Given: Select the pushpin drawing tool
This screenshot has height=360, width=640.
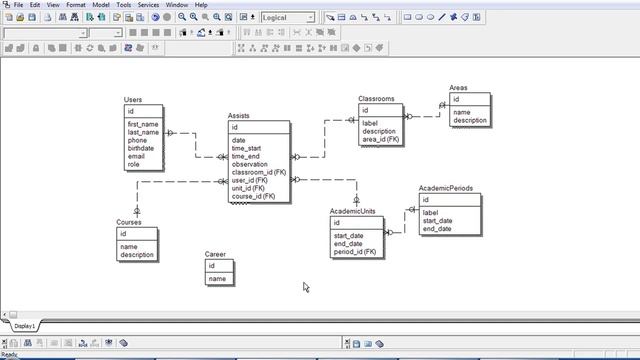Looking at the screenshot, I should tap(453, 18).
